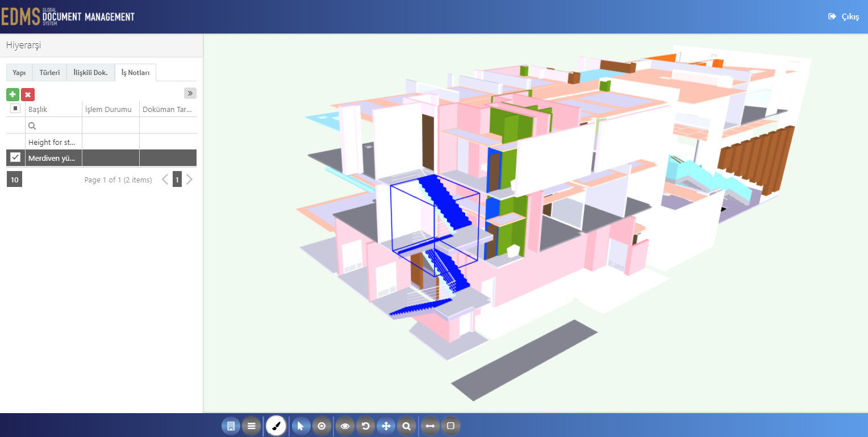Collapse panel with double chevron button
Image resolution: width=868 pixels, height=437 pixels.
point(190,93)
